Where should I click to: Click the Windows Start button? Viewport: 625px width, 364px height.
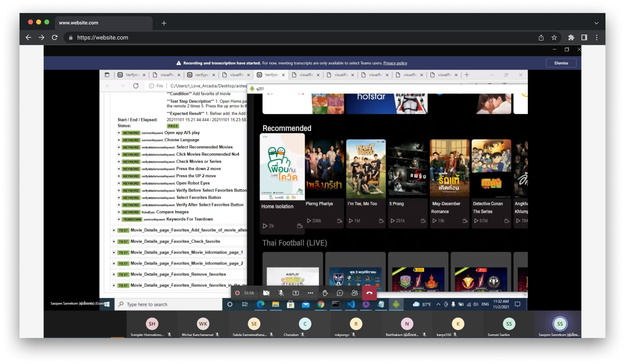(x=107, y=304)
